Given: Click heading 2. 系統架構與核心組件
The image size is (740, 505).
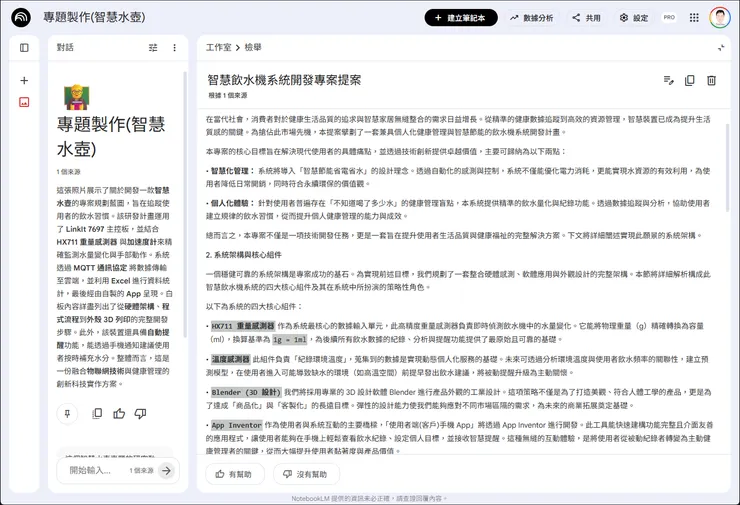Looking at the screenshot, I should (244, 255).
